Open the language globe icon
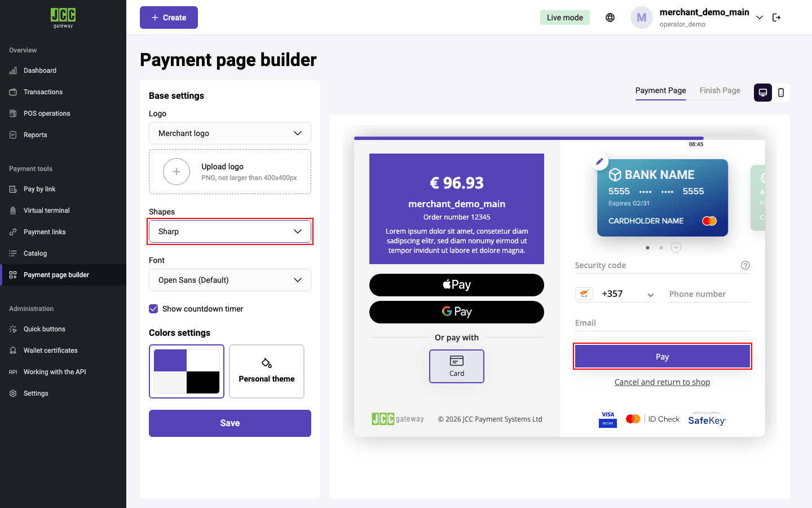This screenshot has width=812, height=508. pyautogui.click(x=610, y=17)
